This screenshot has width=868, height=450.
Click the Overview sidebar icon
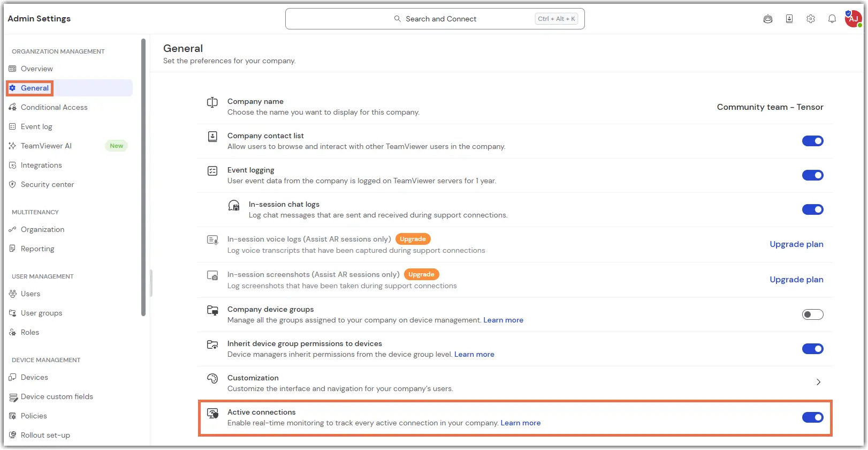click(x=12, y=69)
